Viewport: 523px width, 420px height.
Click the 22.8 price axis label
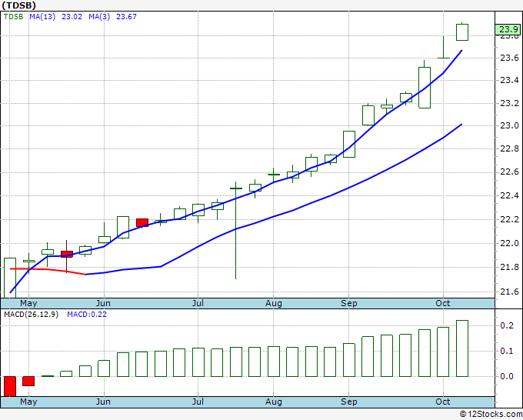tap(510, 148)
